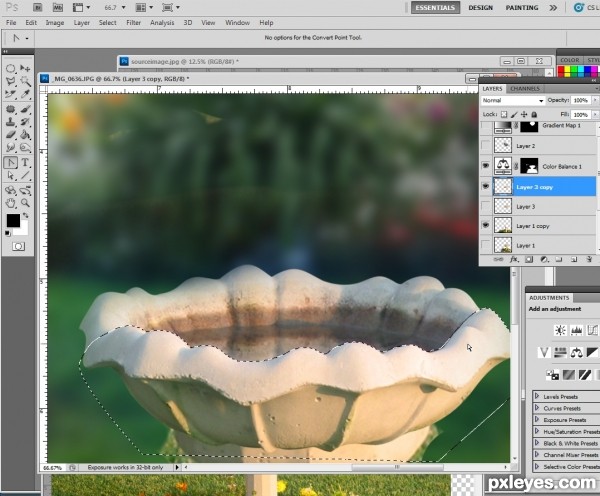The width and height of the screenshot is (600, 496).
Task: Delete layer trash icon
Action: coord(589,259)
